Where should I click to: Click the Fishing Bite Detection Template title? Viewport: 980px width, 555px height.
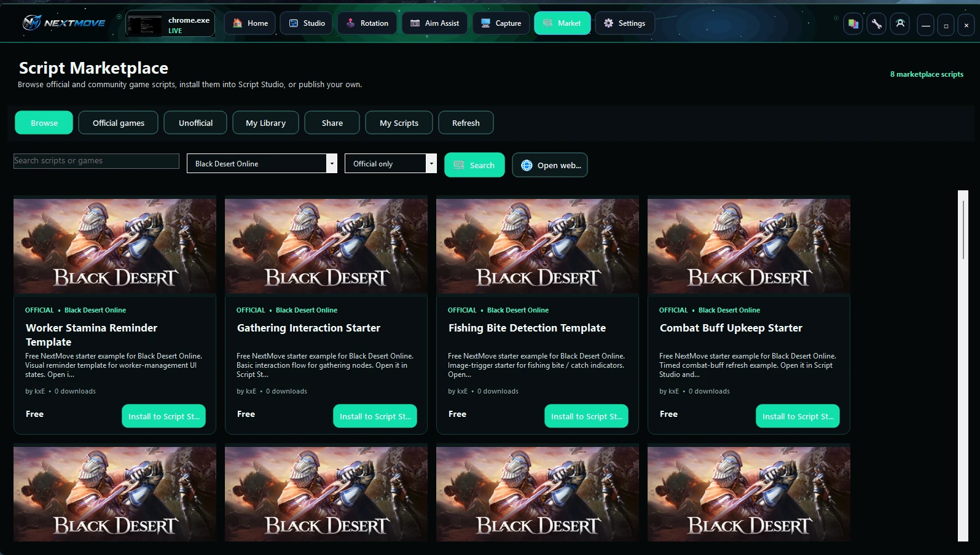(x=527, y=328)
